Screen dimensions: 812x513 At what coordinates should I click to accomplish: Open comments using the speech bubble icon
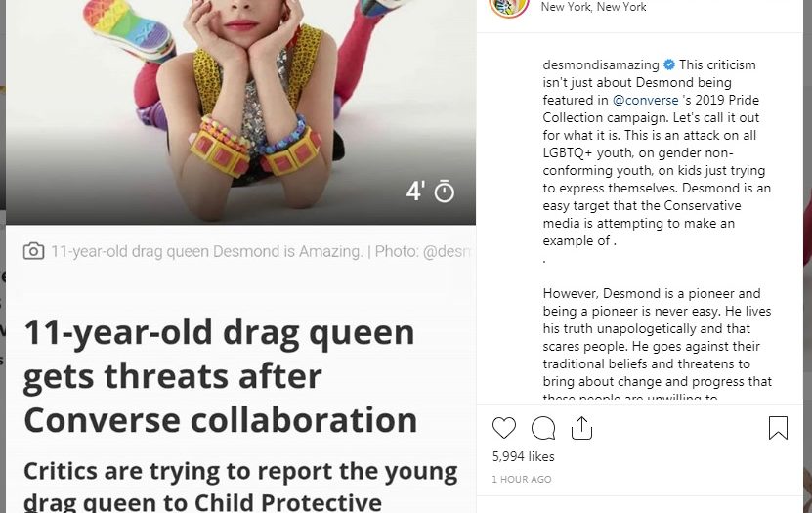[543, 428]
